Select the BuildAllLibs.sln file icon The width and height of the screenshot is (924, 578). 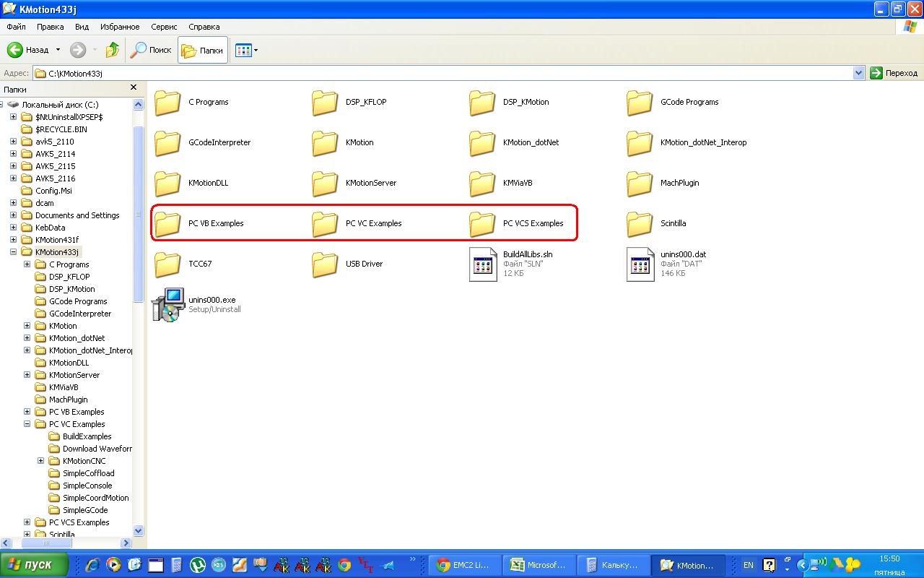coord(483,264)
